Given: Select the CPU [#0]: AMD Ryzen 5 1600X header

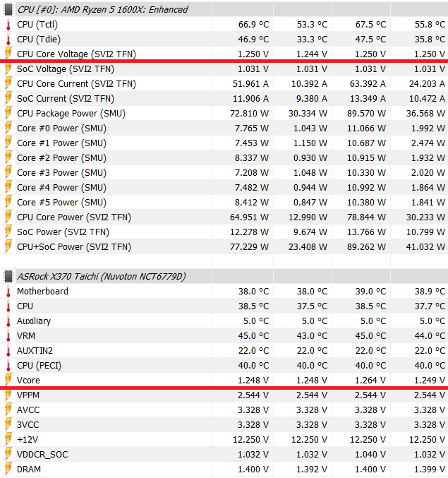Looking at the screenshot, I should point(102,9).
